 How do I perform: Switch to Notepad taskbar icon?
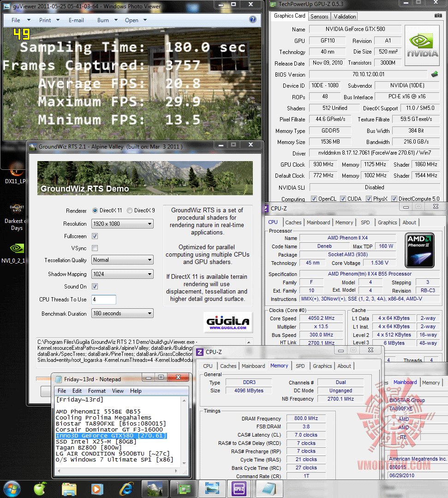pos(269,489)
